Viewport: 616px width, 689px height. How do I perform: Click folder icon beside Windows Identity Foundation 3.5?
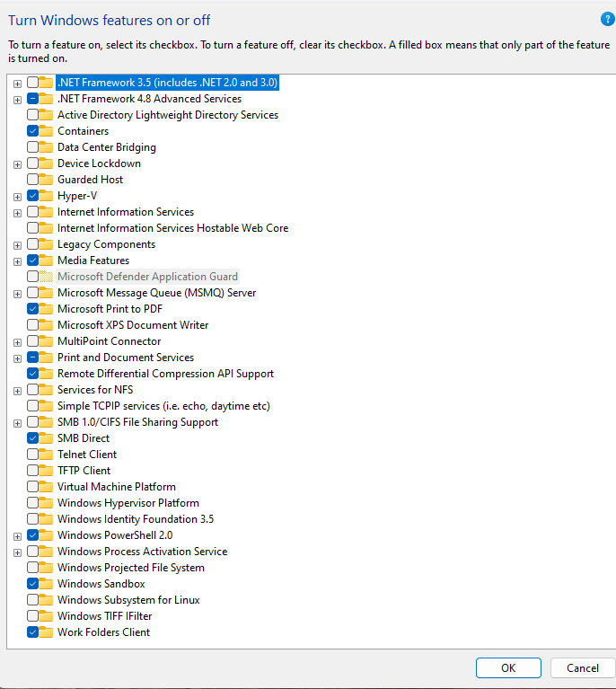pos(46,519)
